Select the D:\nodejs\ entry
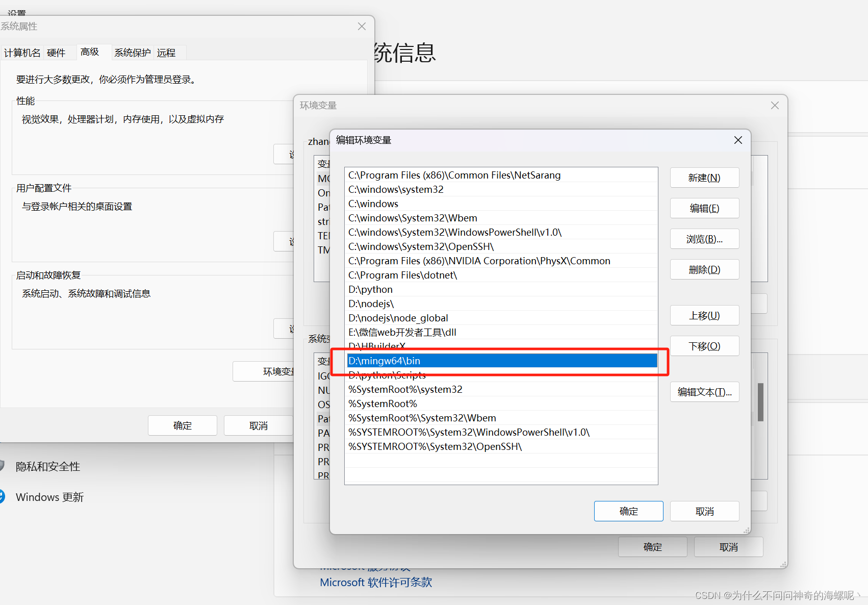 pos(501,304)
